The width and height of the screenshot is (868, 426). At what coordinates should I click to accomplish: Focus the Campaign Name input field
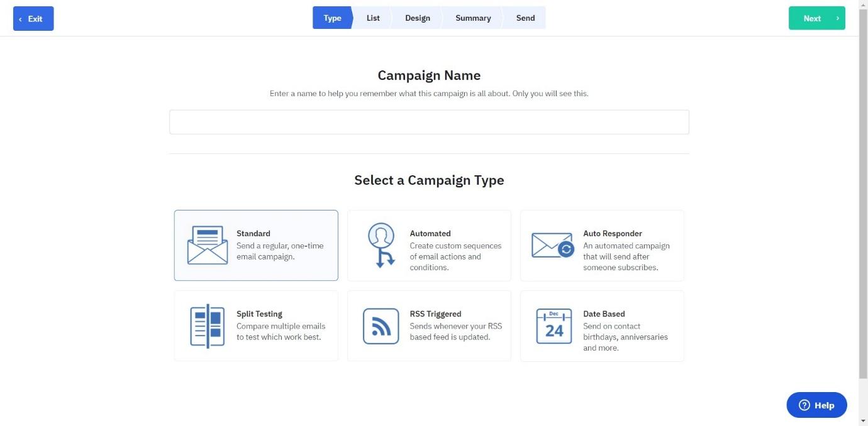tap(429, 122)
